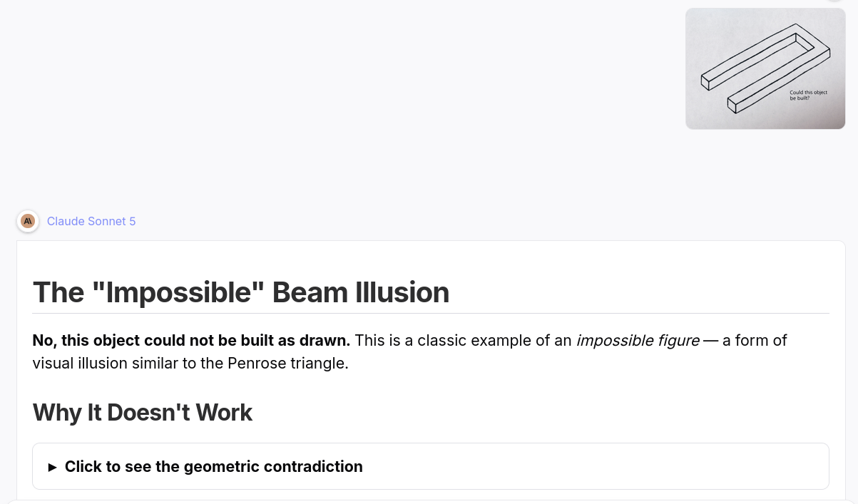This screenshot has height=504, width=858.
Task: Click the partially visible user avatar above the image
Action: click(834, 1)
